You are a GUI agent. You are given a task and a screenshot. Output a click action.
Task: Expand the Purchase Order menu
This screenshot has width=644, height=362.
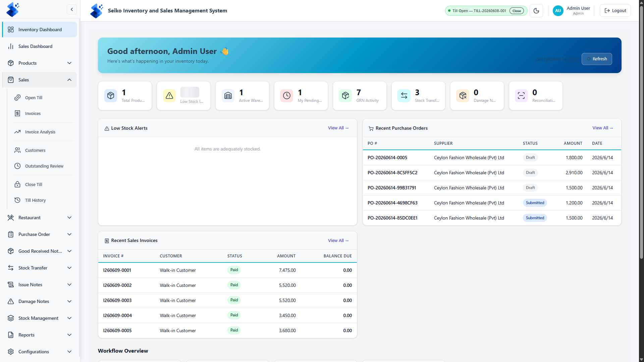39,234
